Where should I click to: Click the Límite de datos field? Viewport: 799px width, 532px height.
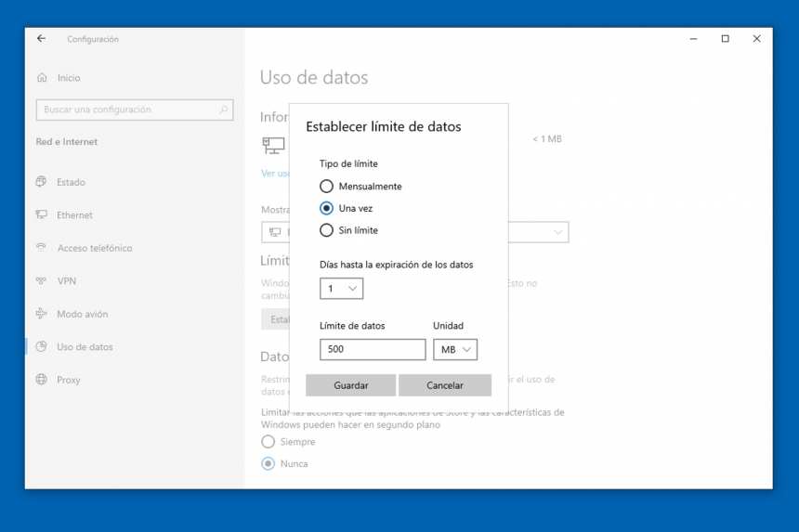coord(372,349)
